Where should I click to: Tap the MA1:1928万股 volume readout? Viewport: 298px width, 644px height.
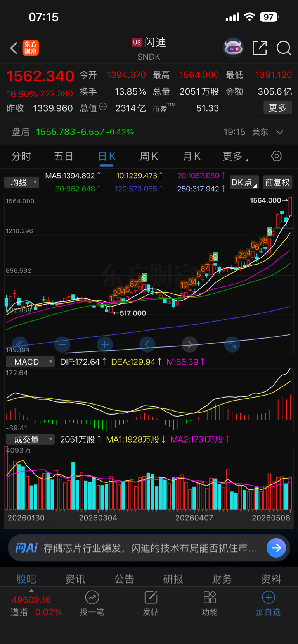(136, 439)
